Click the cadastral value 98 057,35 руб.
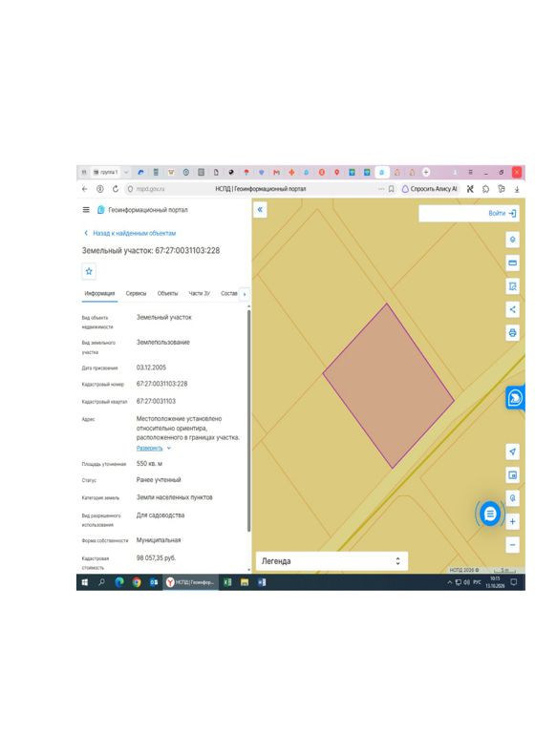 pyautogui.click(x=156, y=558)
